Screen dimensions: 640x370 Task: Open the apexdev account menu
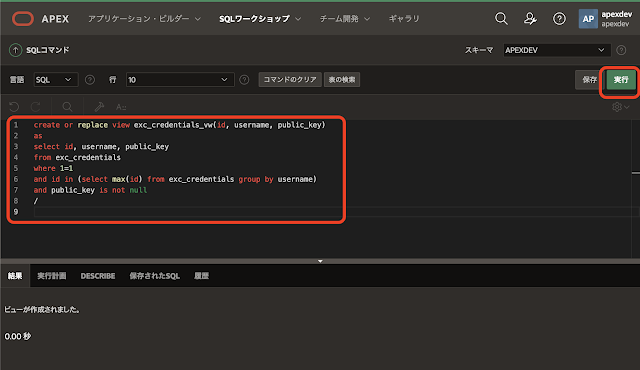pos(606,19)
